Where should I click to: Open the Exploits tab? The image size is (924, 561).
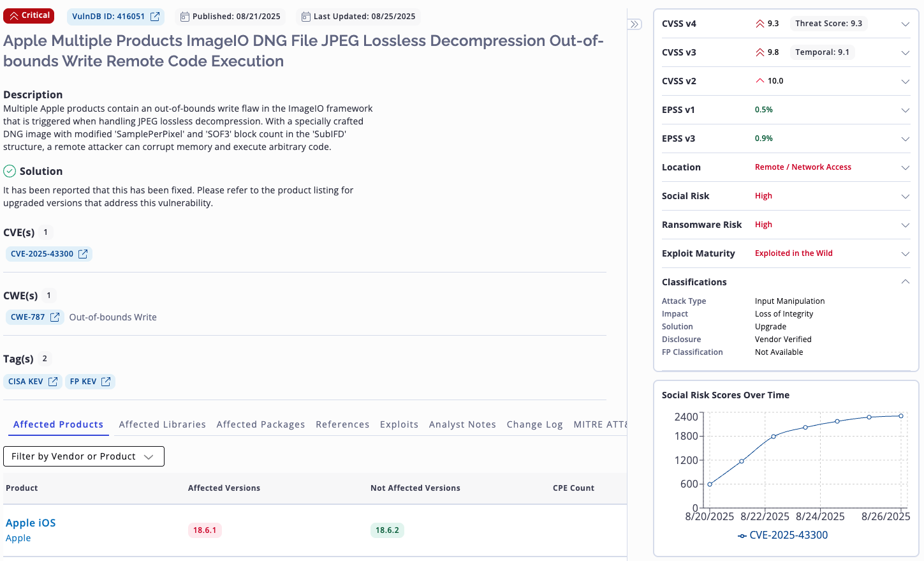click(399, 424)
